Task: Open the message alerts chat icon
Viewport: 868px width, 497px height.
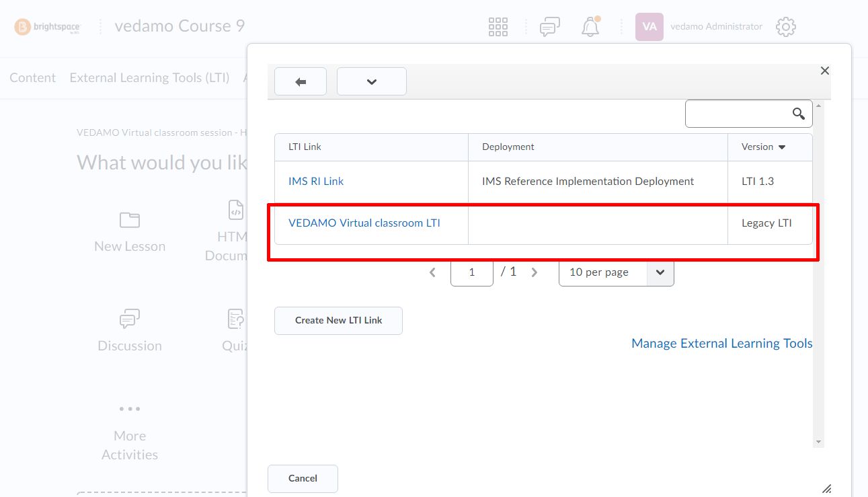Action: 550,27
